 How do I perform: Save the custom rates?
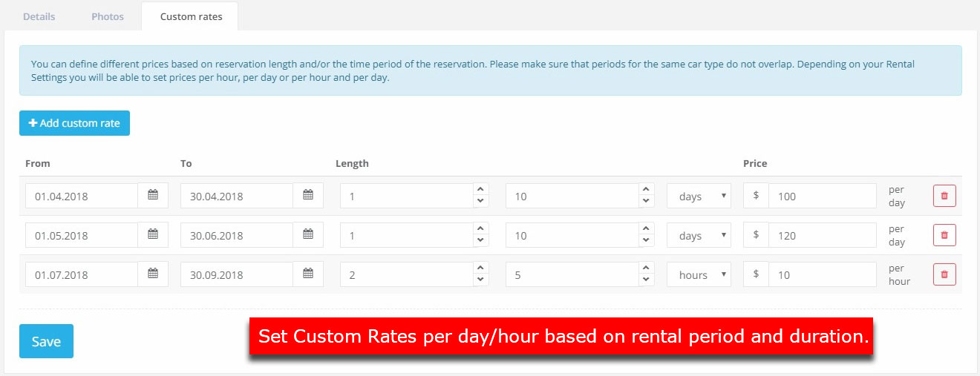[46, 341]
